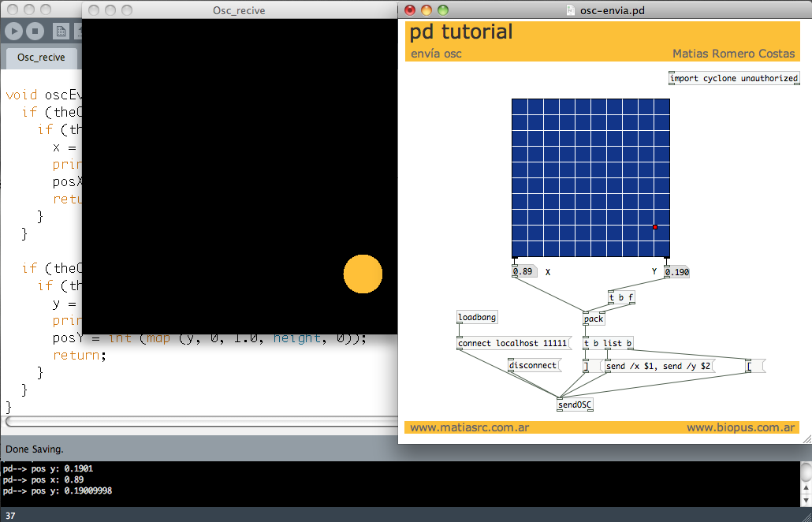Select the 'import cyclone unauthorized' object

click(733, 79)
